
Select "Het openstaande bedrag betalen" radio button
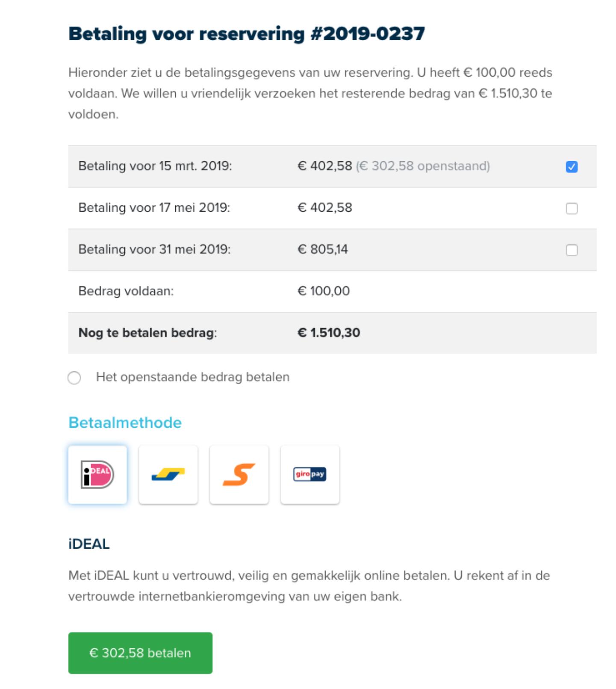74,378
